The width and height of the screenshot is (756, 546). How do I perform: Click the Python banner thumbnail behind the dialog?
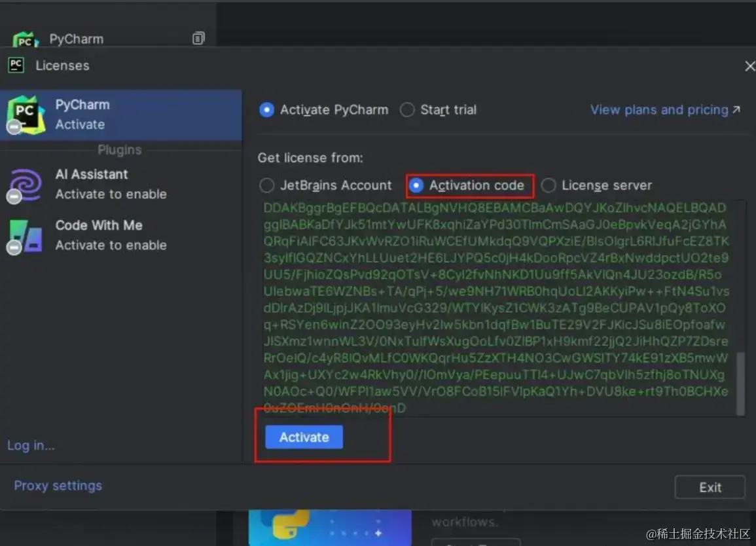[331, 528]
